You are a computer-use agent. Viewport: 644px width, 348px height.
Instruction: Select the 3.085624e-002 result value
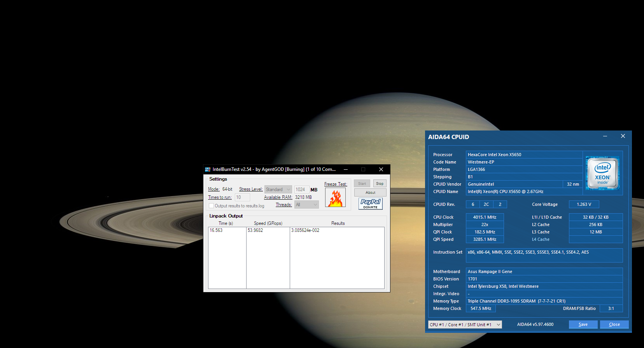(x=305, y=230)
